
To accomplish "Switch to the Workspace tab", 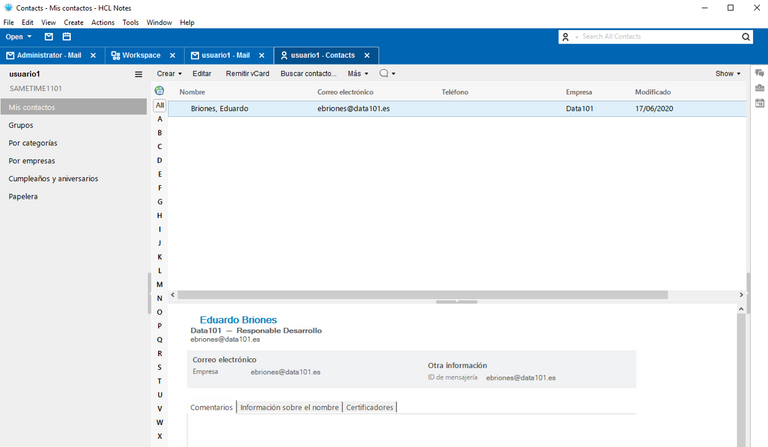I will (x=142, y=55).
